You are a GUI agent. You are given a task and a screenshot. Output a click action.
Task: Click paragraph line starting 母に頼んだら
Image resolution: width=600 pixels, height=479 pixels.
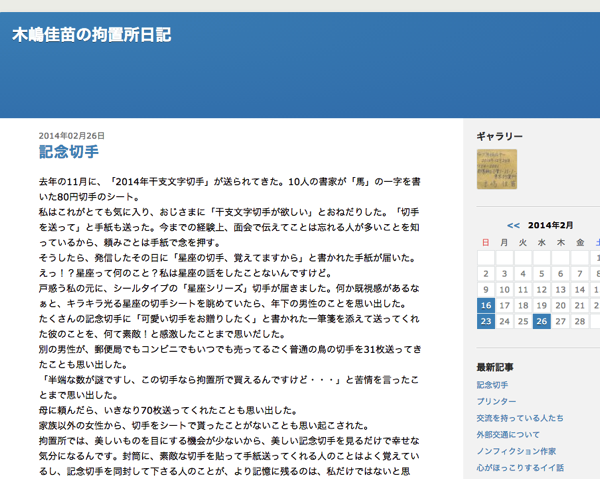pos(168,411)
